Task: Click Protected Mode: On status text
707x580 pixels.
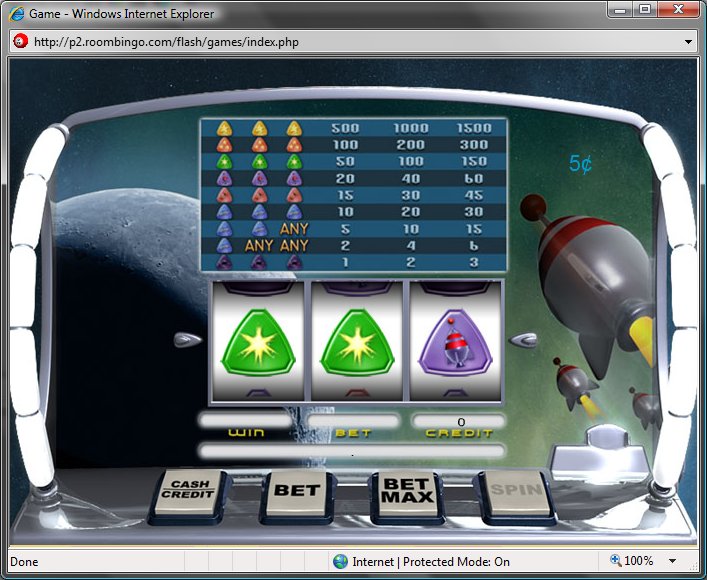Action: tap(456, 562)
